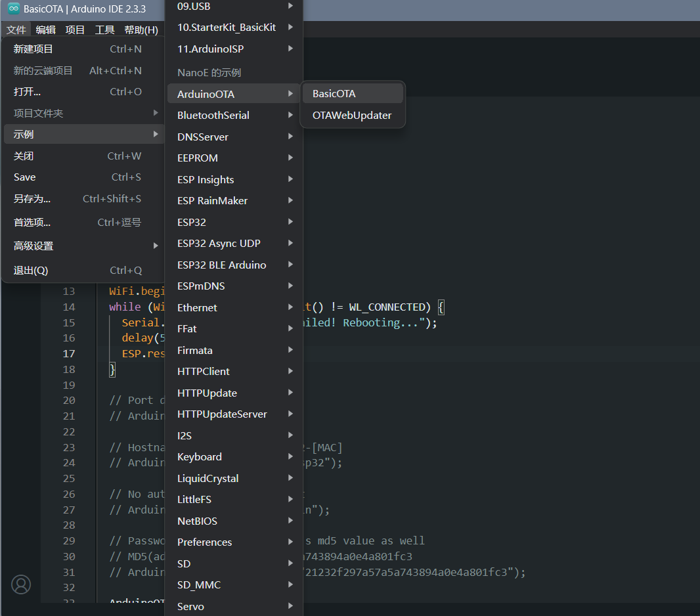Select 关闭 in the file menu
This screenshot has height=616, width=700.
tap(83, 156)
